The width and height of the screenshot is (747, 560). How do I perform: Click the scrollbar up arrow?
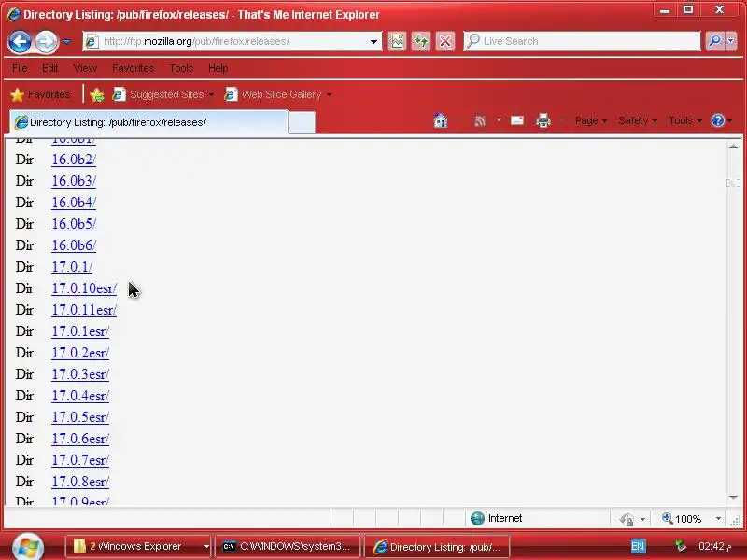[733, 147]
